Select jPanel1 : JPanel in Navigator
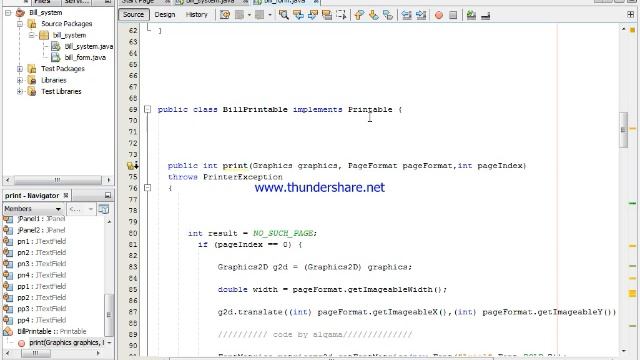Image resolution: width=640 pixels, height=360 pixels. pyautogui.click(x=41, y=219)
